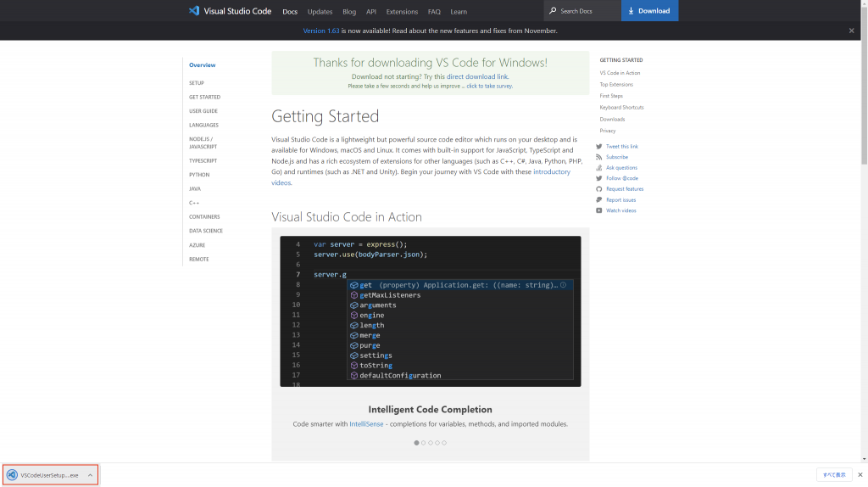Screen dimensions: 868x487
Task: Jump to Privacy section link
Action: click(607, 131)
